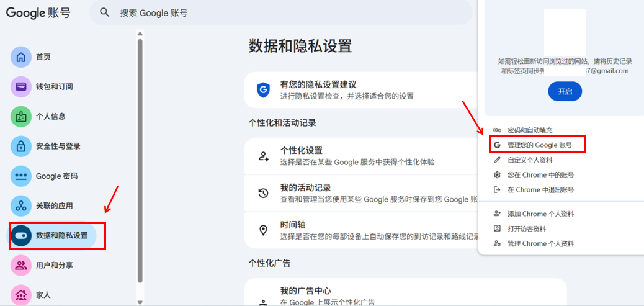Click the 搜索 Google 账号 search field
644x306 pixels.
(x=281, y=12)
